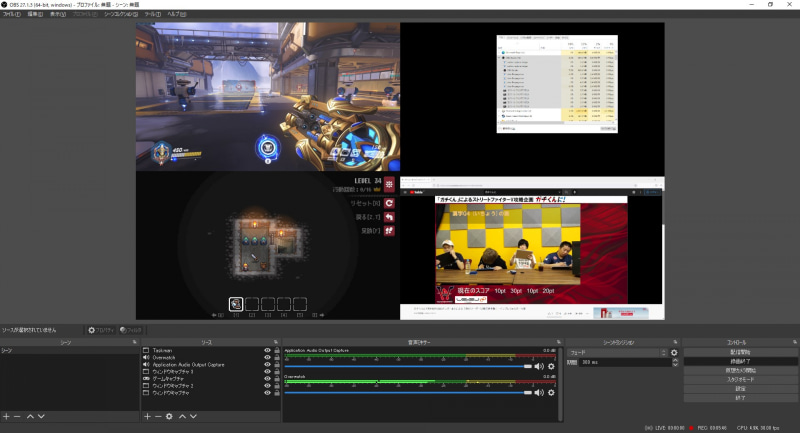
Task: Move the source up in Sources panel
Action: tap(182, 417)
